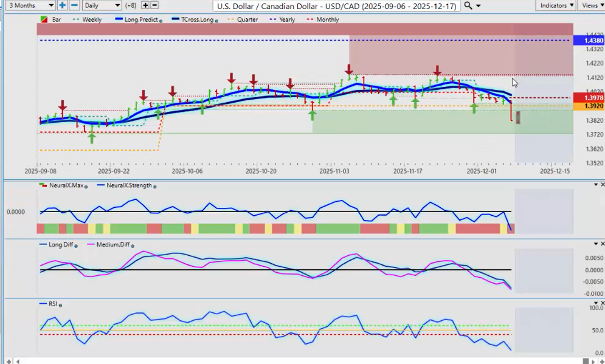Toggle the Weekly legend line
The height and width of the screenshot is (364, 605).
[92, 19]
